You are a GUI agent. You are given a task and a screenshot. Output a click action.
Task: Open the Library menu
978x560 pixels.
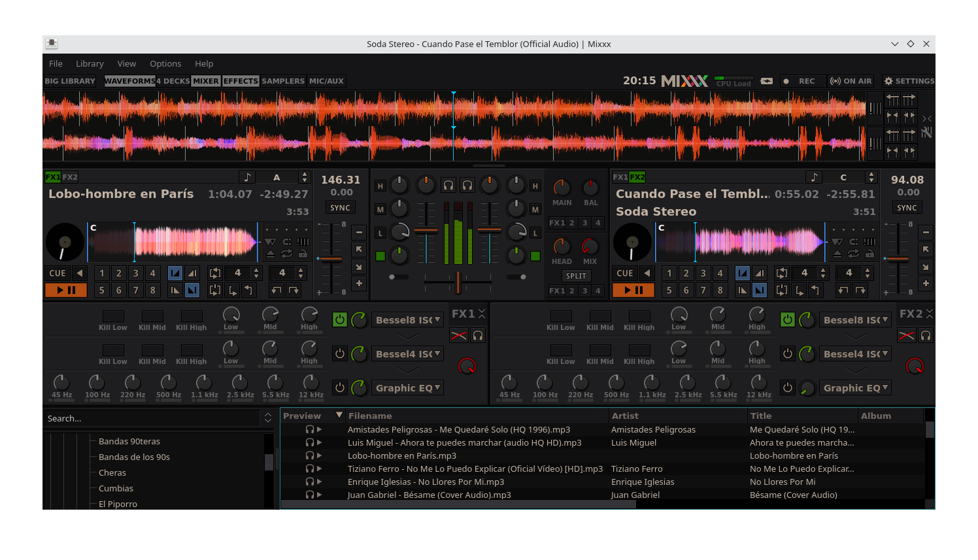click(x=90, y=63)
